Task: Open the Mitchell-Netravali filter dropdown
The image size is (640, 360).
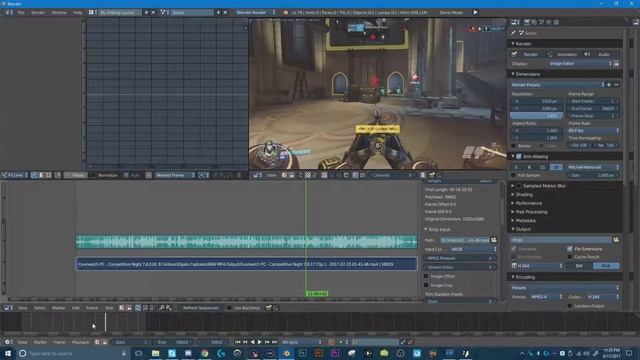Action: pyautogui.click(x=593, y=167)
